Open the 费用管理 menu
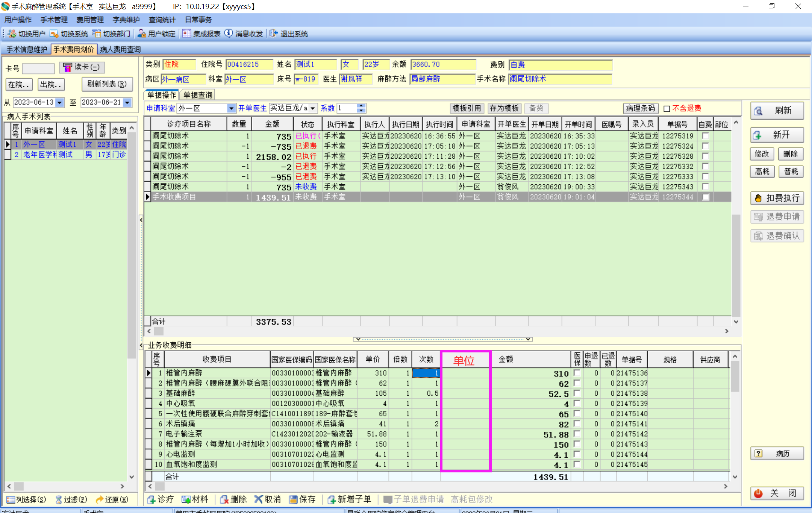812x513 pixels. pos(90,20)
